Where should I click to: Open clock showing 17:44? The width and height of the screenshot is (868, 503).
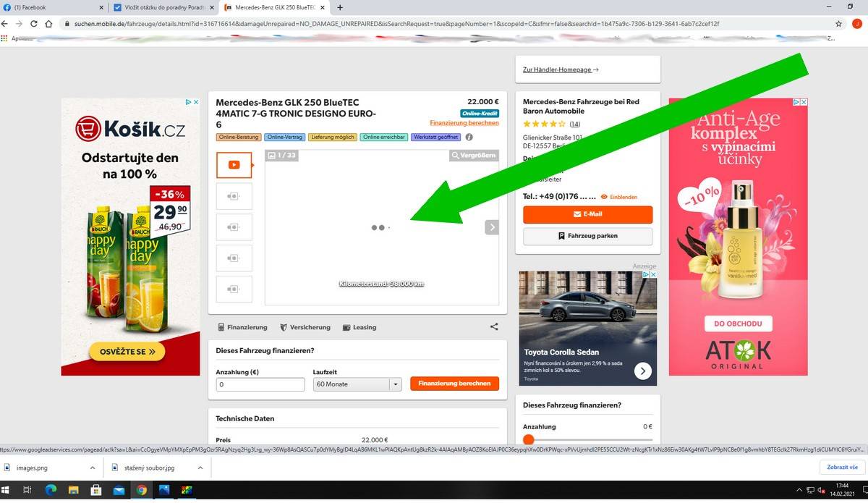(x=841, y=490)
